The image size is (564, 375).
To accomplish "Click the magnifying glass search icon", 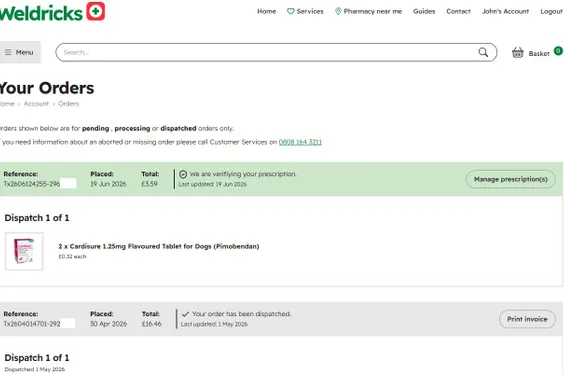I will [483, 52].
